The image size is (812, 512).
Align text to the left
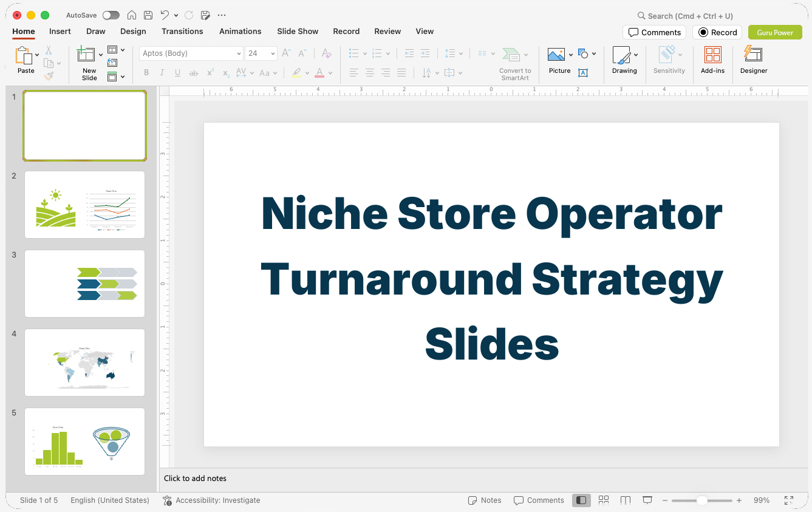354,73
